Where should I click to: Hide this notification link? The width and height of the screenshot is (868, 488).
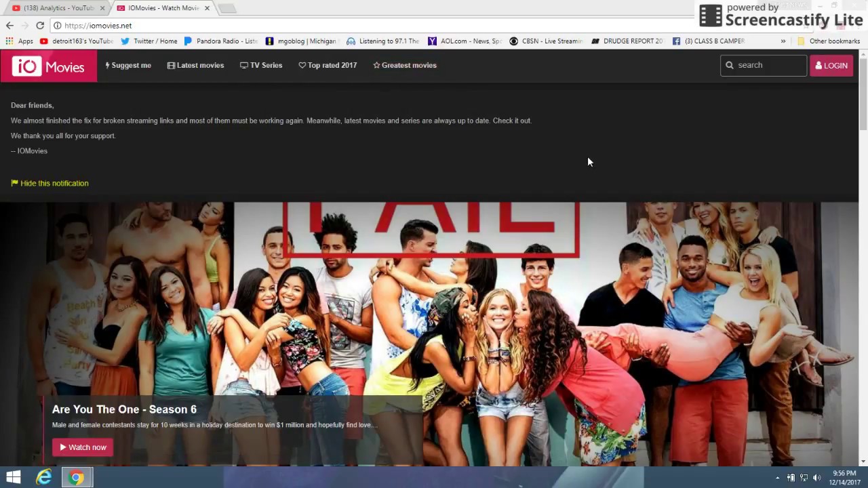tap(50, 183)
